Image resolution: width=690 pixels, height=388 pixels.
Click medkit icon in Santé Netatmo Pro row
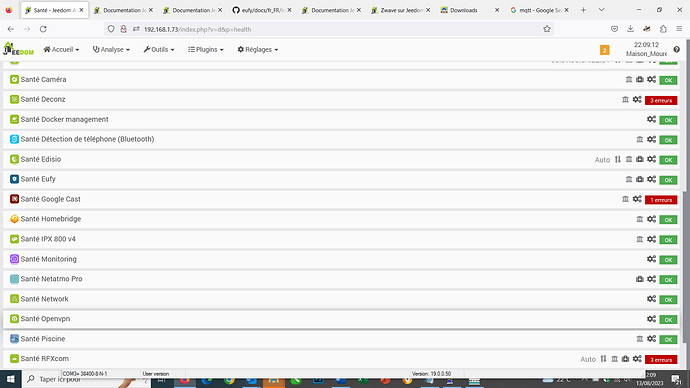640,279
